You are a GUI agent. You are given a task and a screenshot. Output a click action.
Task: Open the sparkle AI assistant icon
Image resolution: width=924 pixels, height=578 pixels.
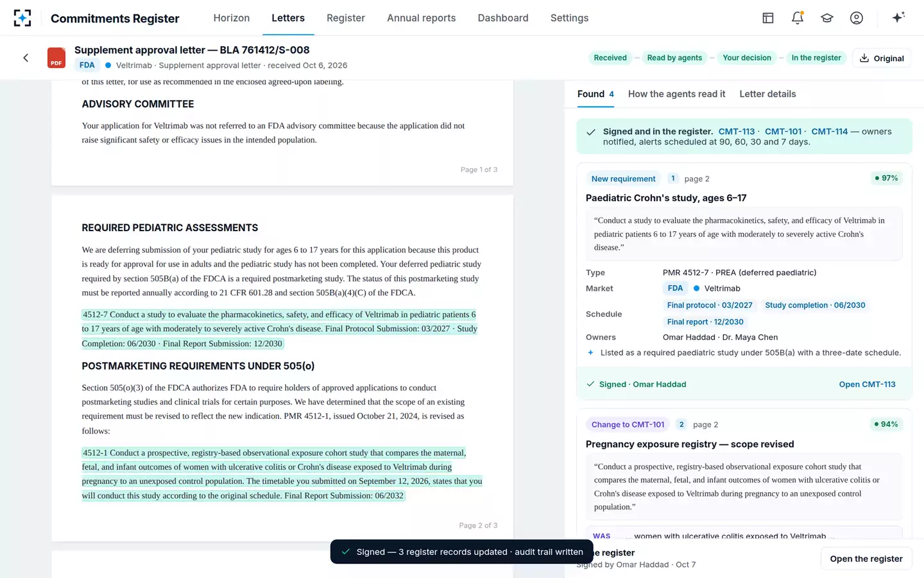click(898, 17)
